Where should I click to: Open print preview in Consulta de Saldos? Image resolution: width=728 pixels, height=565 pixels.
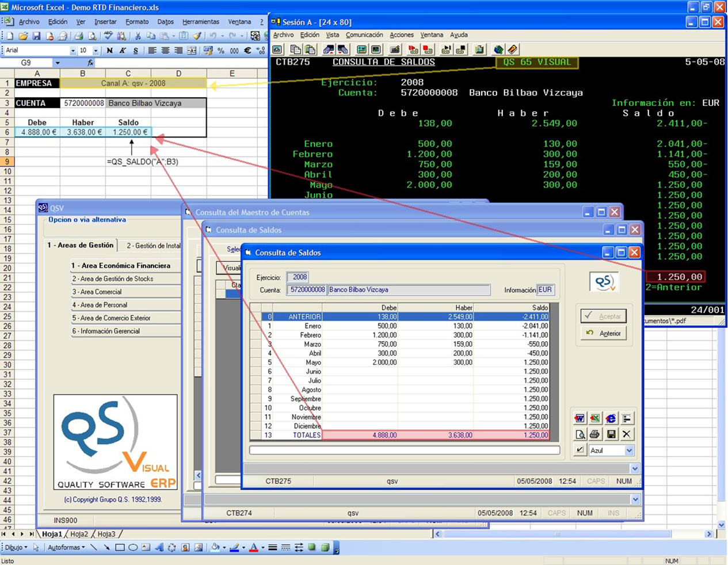579,434
